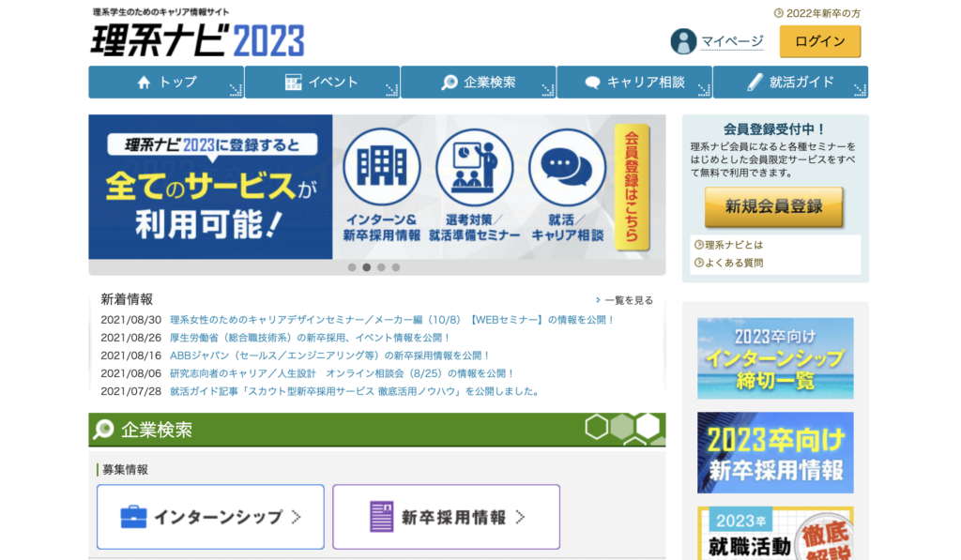Click the 会員登録受付中！ heading
961x560 pixels.
tap(774, 129)
